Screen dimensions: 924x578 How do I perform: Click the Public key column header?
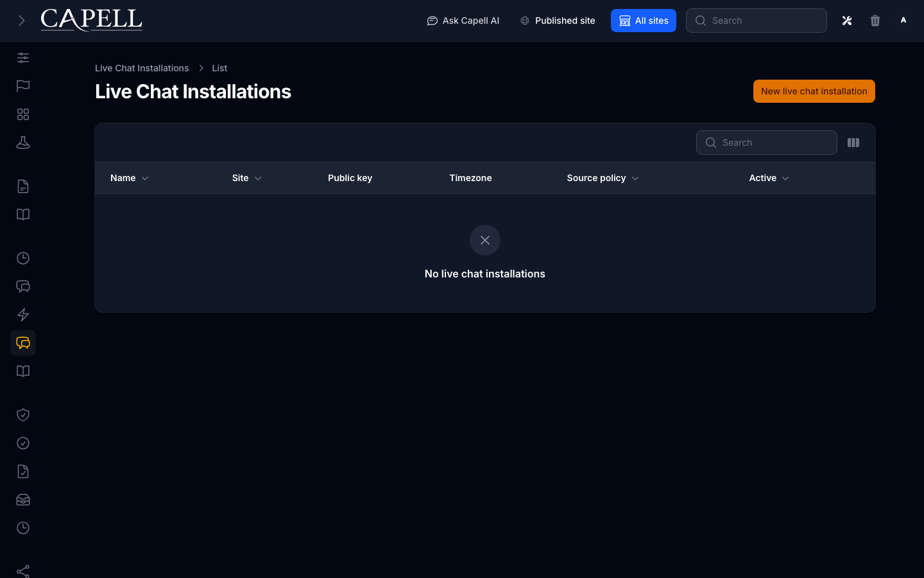point(350,178)
